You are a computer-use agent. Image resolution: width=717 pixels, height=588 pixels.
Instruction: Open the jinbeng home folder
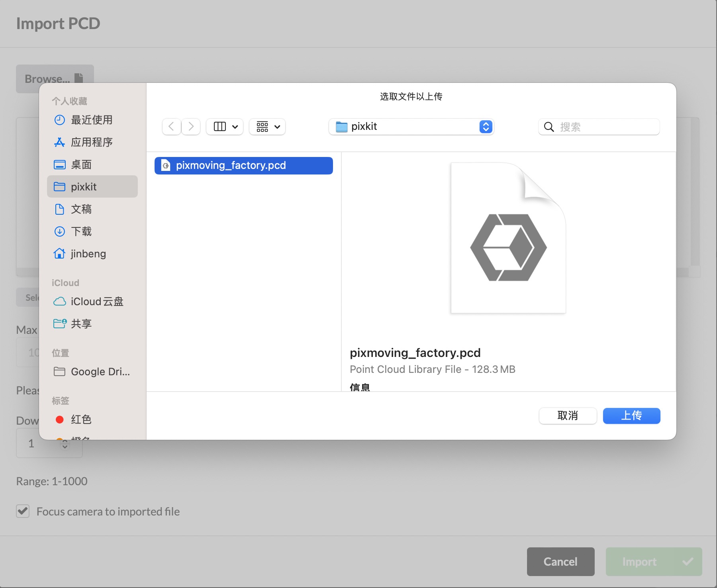88,254
